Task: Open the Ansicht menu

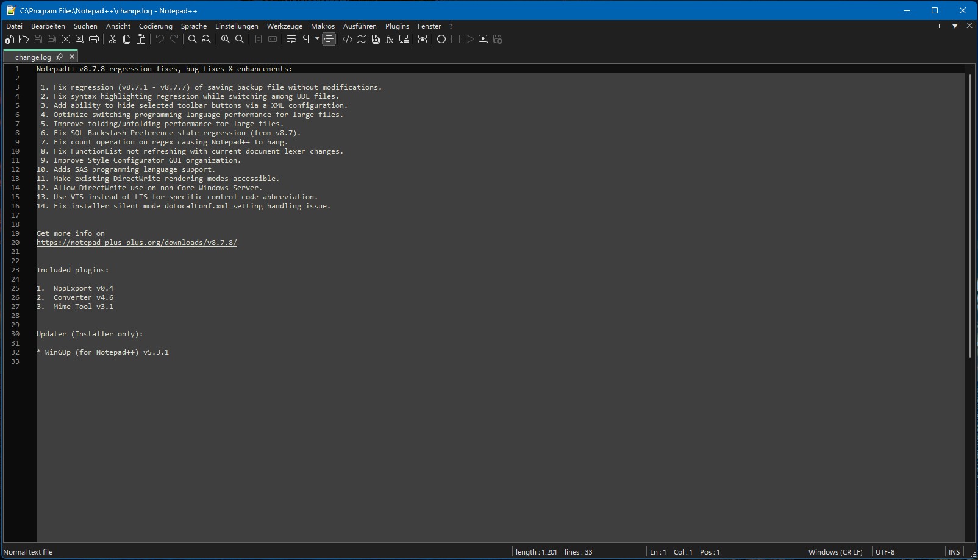Action: 118,26
